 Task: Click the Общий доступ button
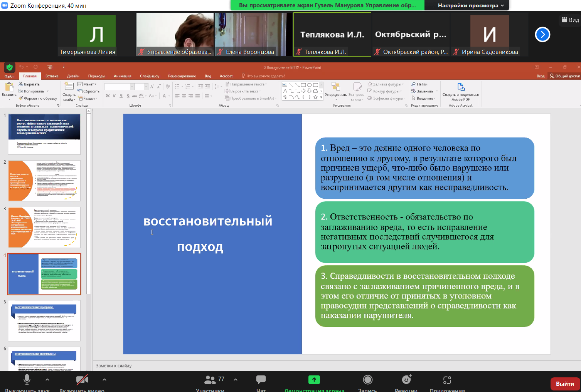pyautogui.click(x=565, y=76)
